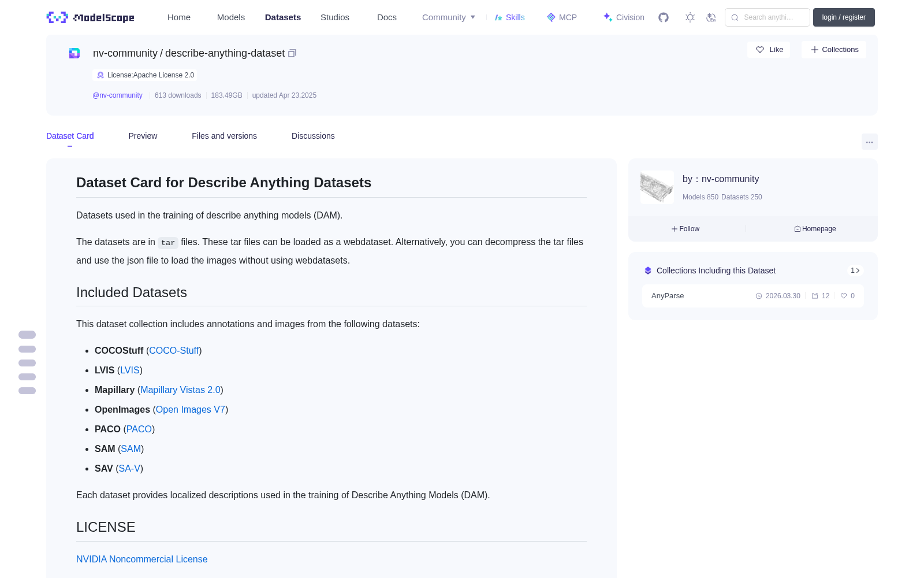Open the nv-community avatar thumbnail
Screen dimensions: 924x578
click(657, 187)
